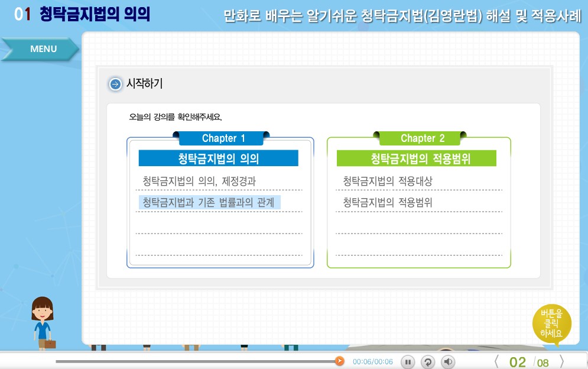The width and height of the screenshot is (588, 369).
Task: Click the 시작하기 arrow icon
Action: click(115, 85)
